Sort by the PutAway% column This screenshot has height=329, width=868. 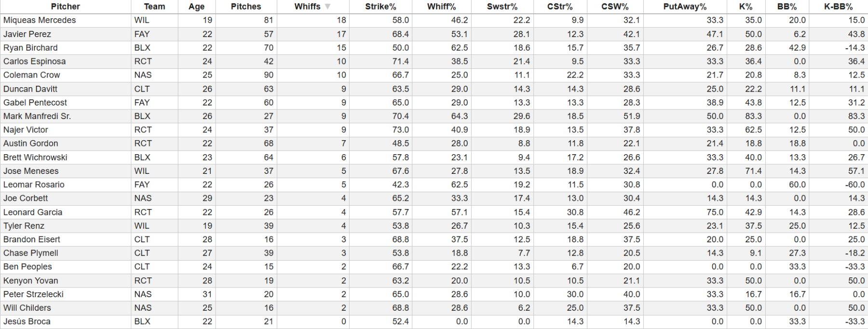(685, 7)
